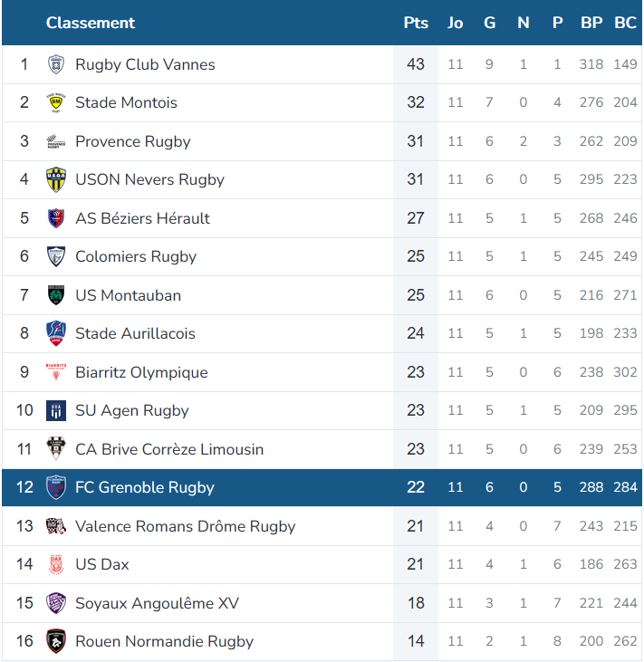Select the Soyaux Angoulême XV purple crest
Viewport: 644px width, 662px height.
click(56, 603)
